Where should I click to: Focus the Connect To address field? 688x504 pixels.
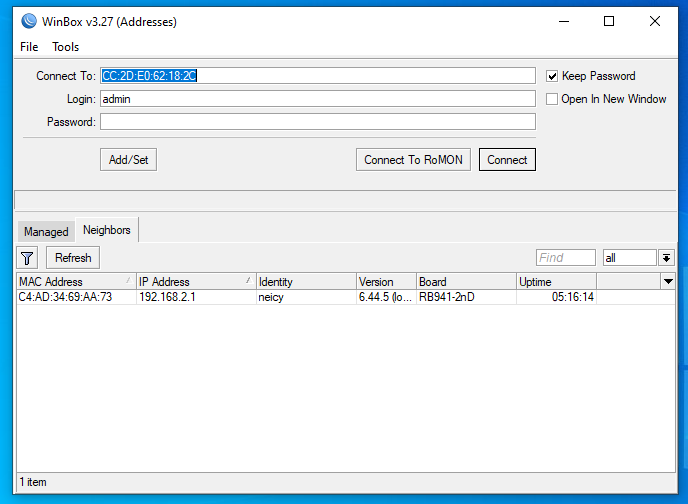[x=318, y=76]
